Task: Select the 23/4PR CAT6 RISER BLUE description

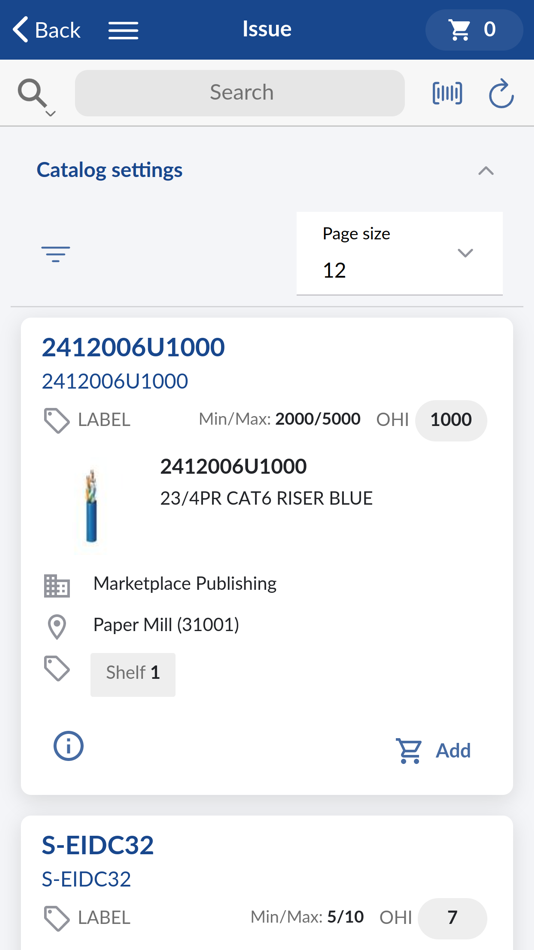Action: (x=266, y=498)
